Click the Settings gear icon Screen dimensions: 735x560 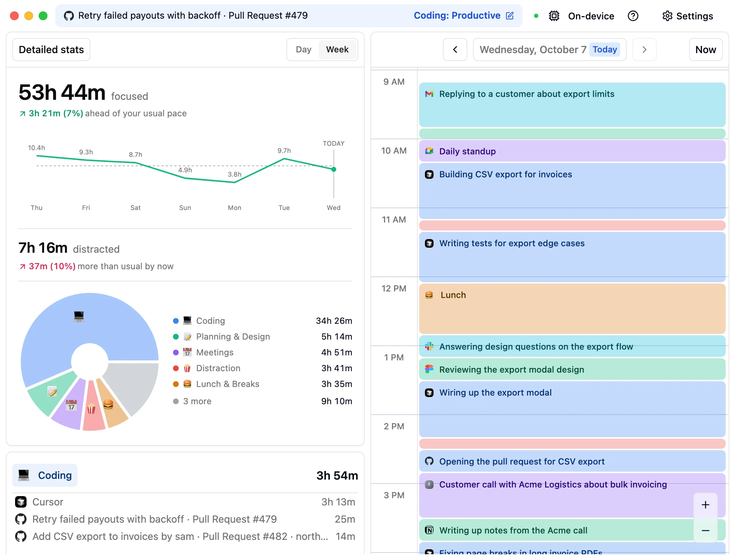pyautogui.click(x=667, y=16)
